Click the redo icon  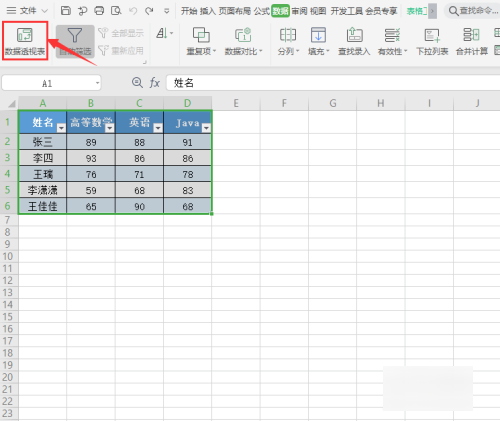click(x=149, y=11)
